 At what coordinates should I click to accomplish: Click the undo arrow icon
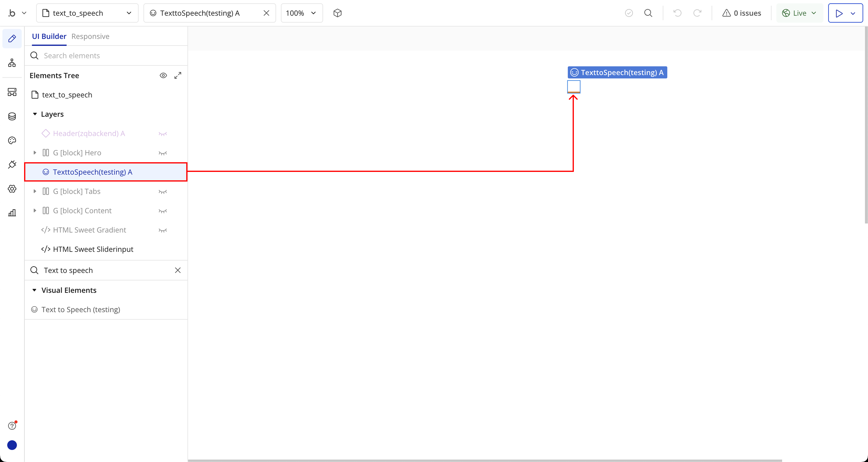[677, 13]
